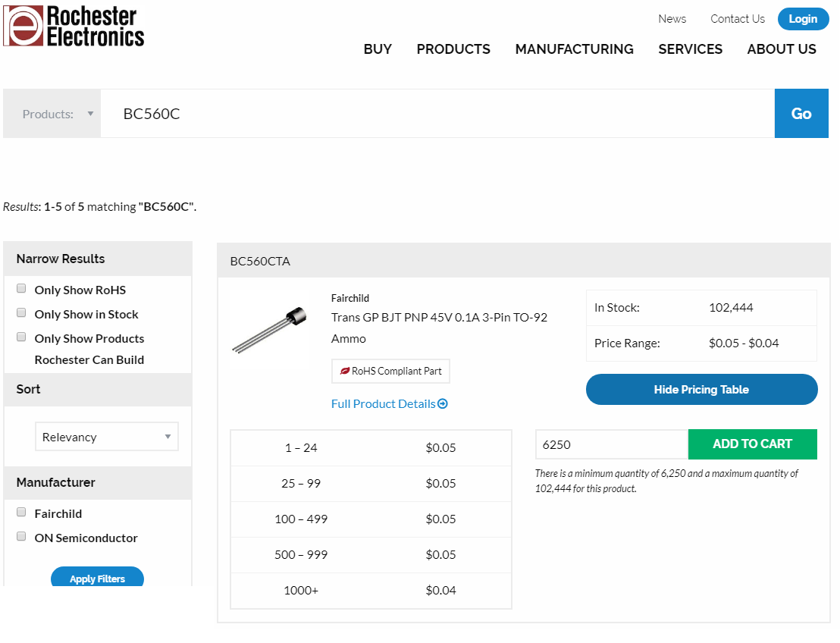The width and height of the screenshot is (840, 643).
Task: Open the Contact Us link
Action: [x=737, y=19]
